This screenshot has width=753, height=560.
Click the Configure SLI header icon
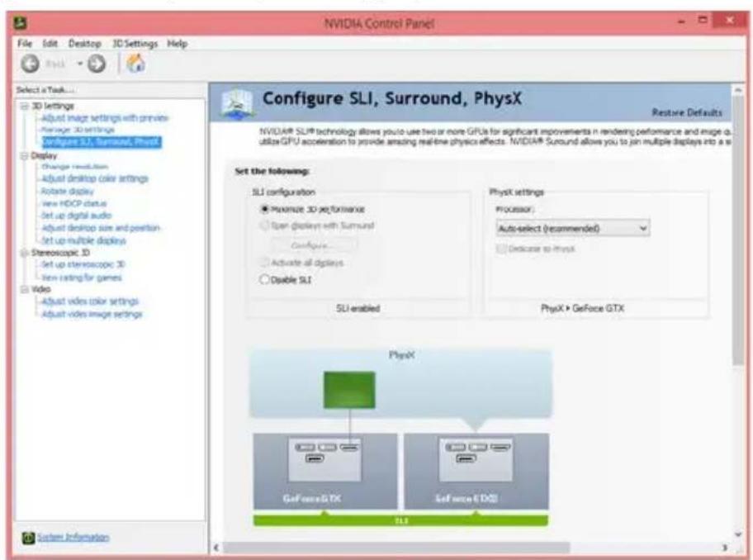click(237, 102)
